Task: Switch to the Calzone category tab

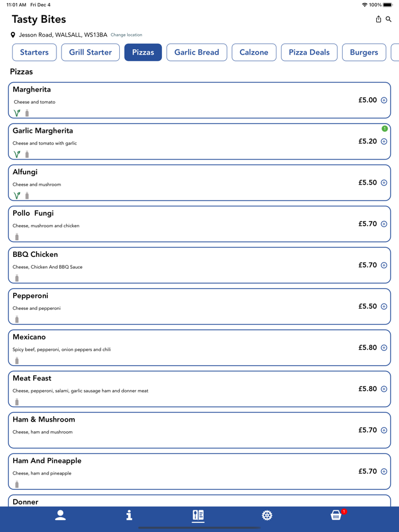Action: pyautogui.click(x=254, y=52)
